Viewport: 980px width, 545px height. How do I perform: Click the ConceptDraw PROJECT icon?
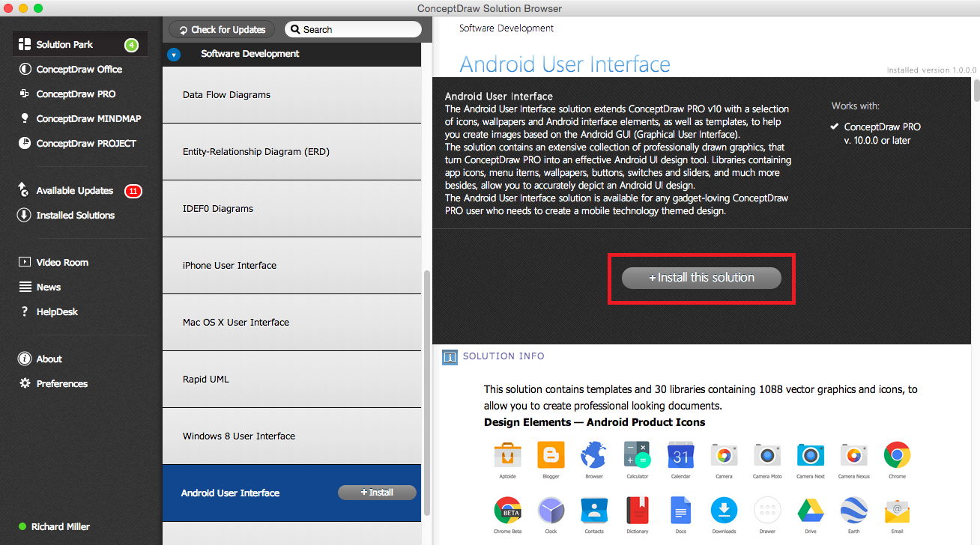tap(25, 144)
